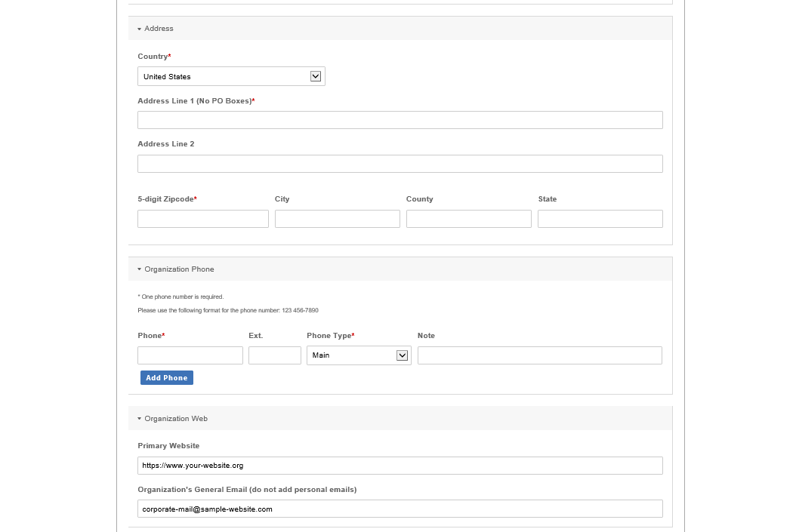796x532 pixels.
Task: Click the Organization Web header title
Action: (176, 419)
